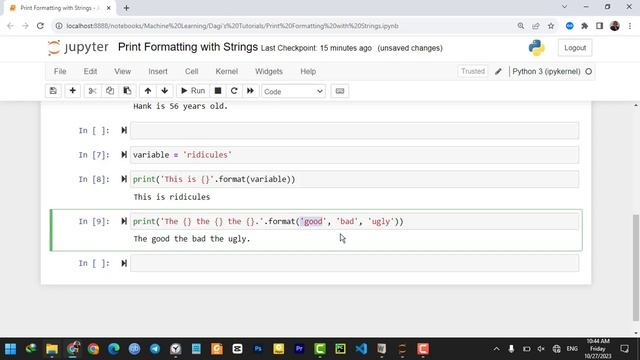Click into the last empty code cell
Image resolution: width=640 pixels, height=360 pixels.
pyautogui.click(x=354, y=263)
